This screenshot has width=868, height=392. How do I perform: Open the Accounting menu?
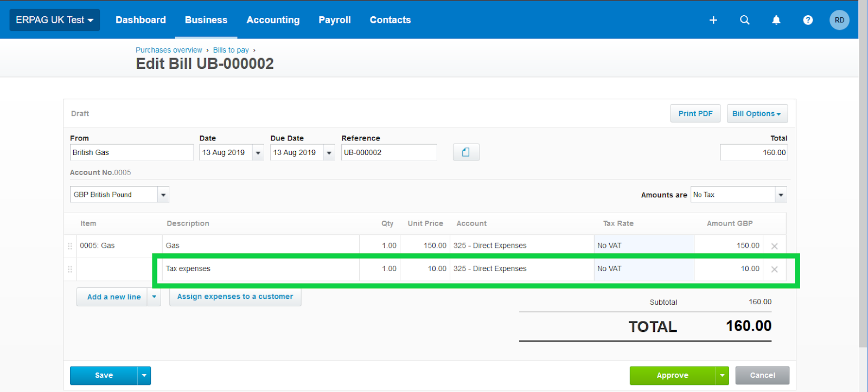click(273, 20)
